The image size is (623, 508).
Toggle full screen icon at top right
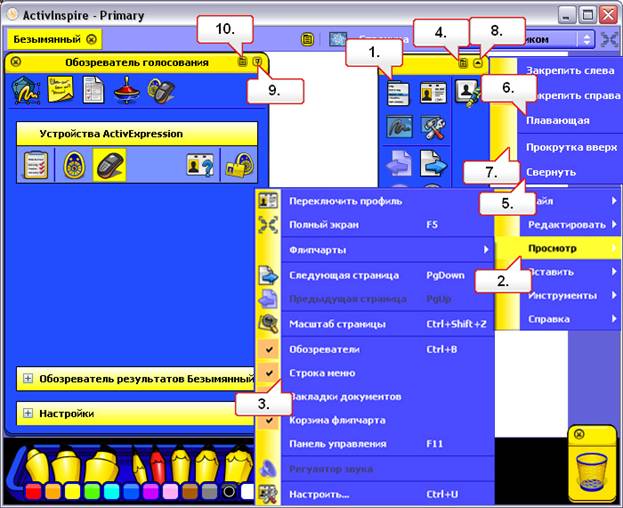click(608, 39)
